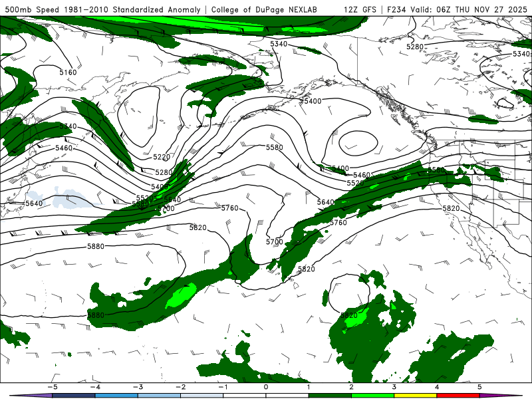Click the '5220' contour label
Image resolution: width=532 pixels, height=399 pixels.
pos(162,157)
